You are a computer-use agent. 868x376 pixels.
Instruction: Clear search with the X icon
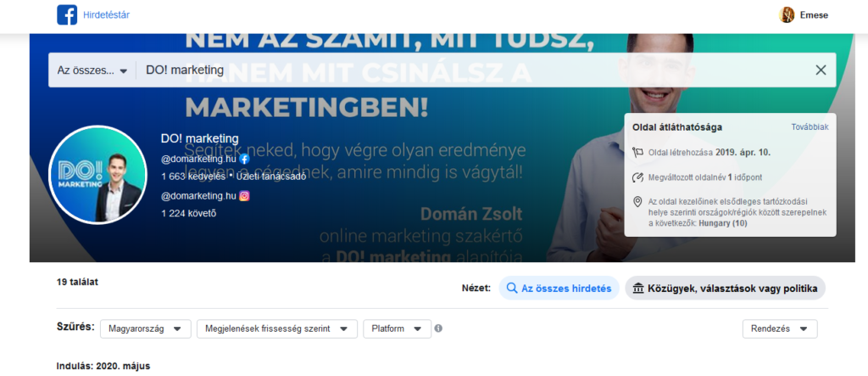pyautogui.click(x=821, y=70)
